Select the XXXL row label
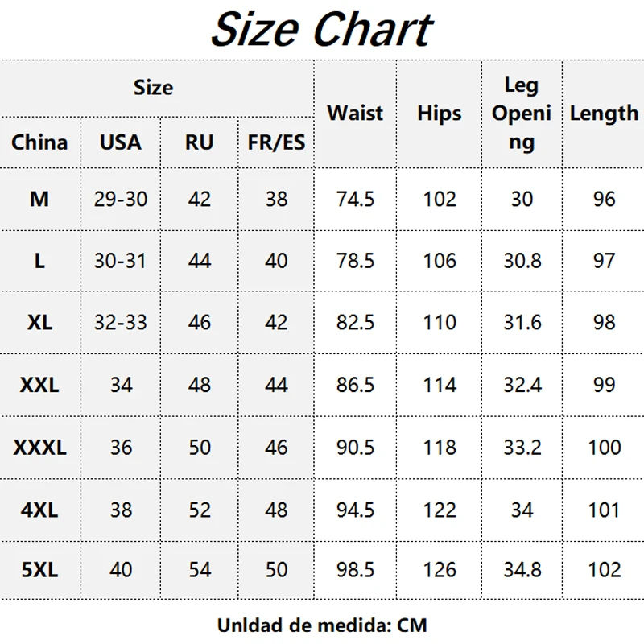Image resolution: width=644 pixels, height=644 pixels. click(39, 448)
